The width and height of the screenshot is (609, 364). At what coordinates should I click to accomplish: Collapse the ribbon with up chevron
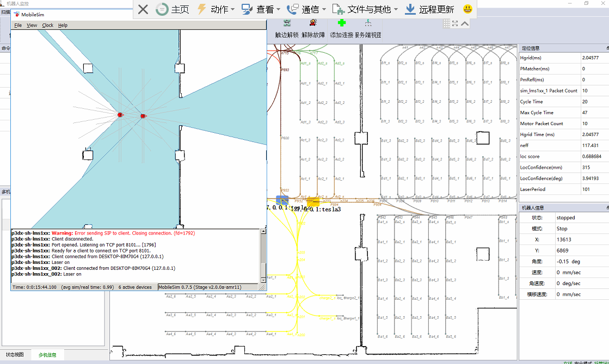pos(465,23)
